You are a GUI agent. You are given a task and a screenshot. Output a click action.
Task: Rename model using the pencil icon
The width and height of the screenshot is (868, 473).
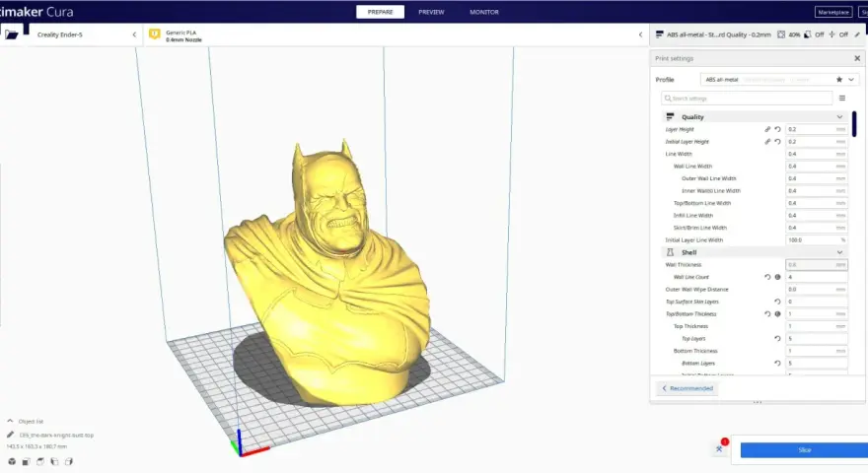point(11,435)
